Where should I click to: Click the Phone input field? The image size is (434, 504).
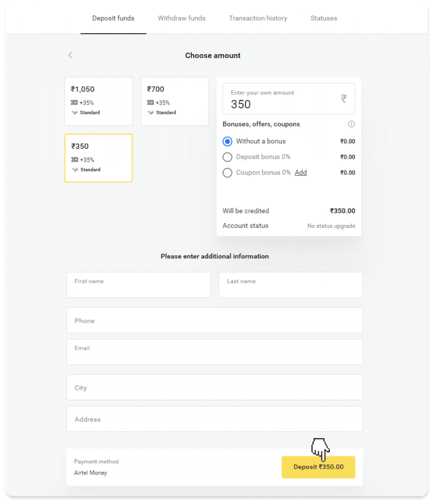pos(215,320)
